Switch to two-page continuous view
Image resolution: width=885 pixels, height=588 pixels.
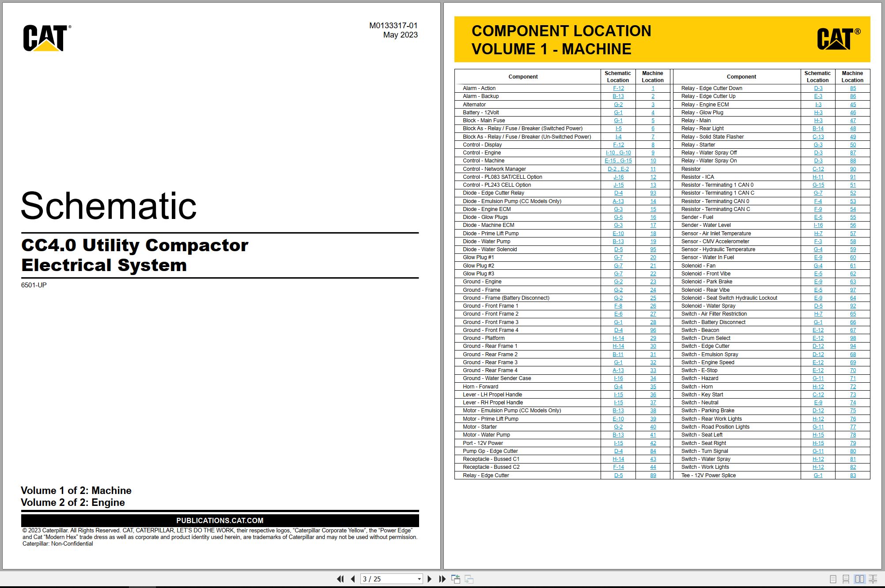[x=873, y=579]
